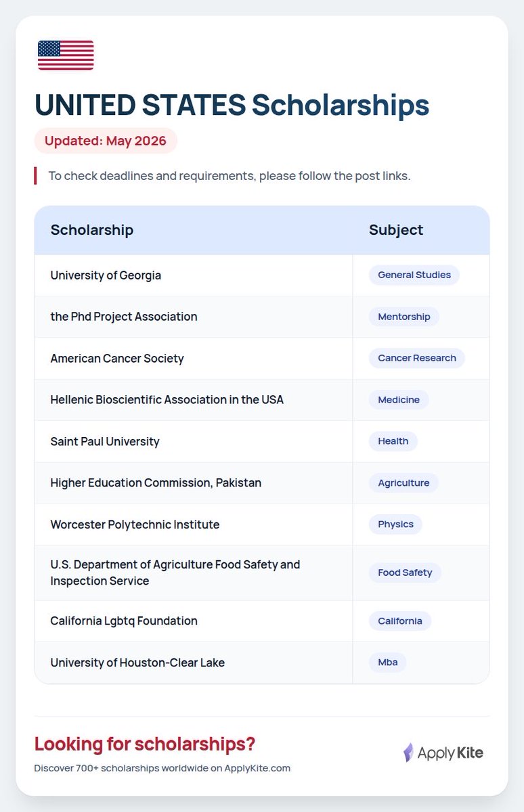Click the Looking for scholarships? heading
Viewport: 524px width, 812px height.
tap(145, 744)
